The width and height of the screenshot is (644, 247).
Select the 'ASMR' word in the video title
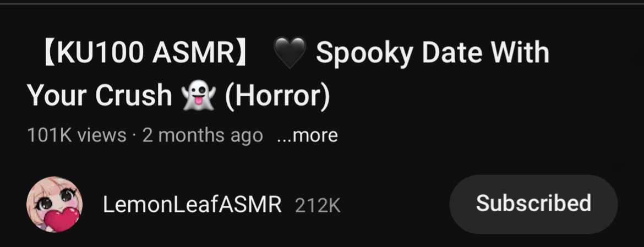click(x=193, y=52)
